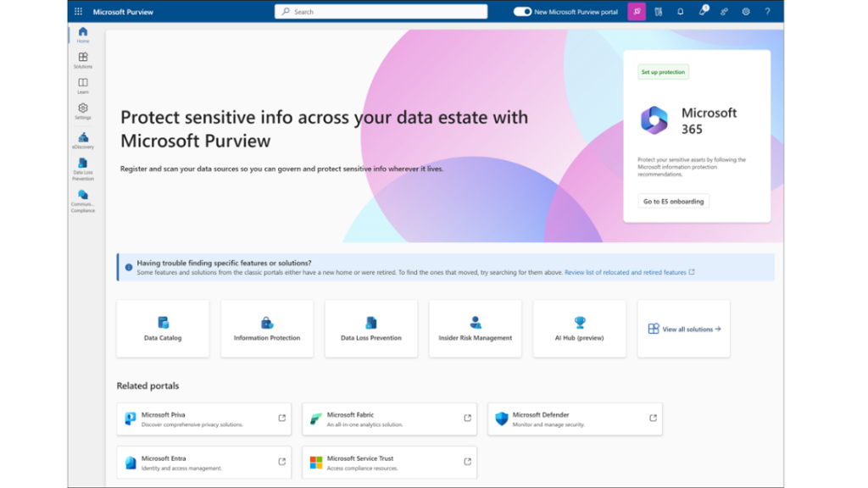Open the Microsoft Entra portal card

point(203,463)
